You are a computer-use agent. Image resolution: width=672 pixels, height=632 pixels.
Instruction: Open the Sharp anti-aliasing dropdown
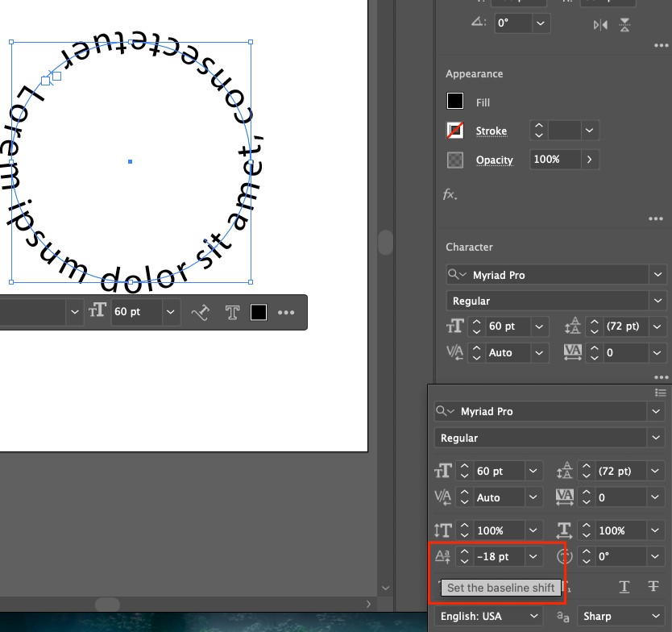point(621,616)
